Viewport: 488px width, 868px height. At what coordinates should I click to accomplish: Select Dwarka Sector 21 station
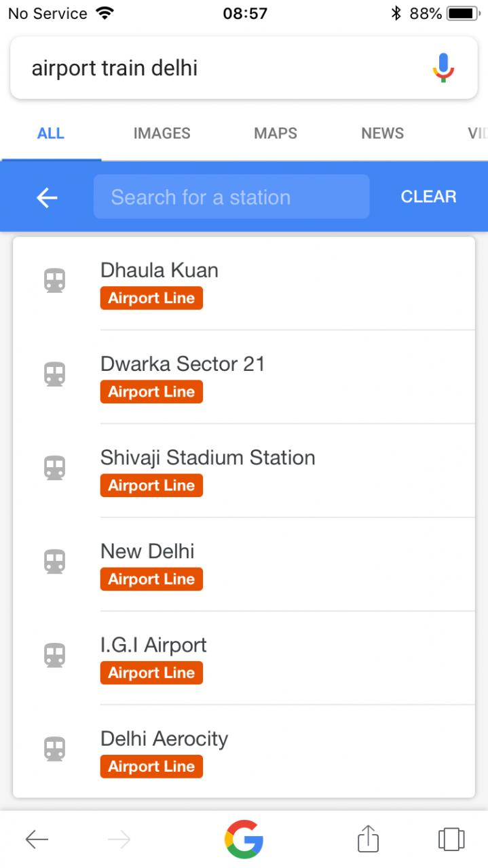click(x=183, y=364)
